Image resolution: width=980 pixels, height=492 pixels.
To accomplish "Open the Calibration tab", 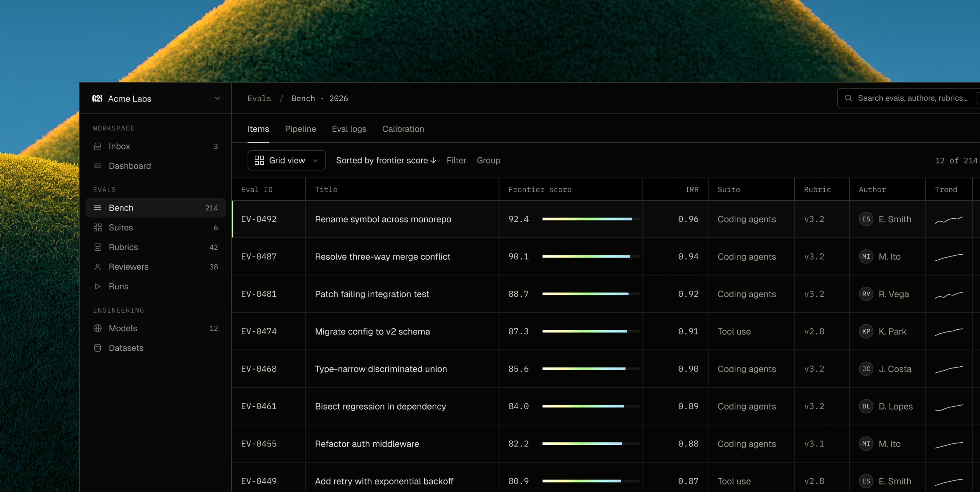I will pyautogui.click(x=403, y=129).
